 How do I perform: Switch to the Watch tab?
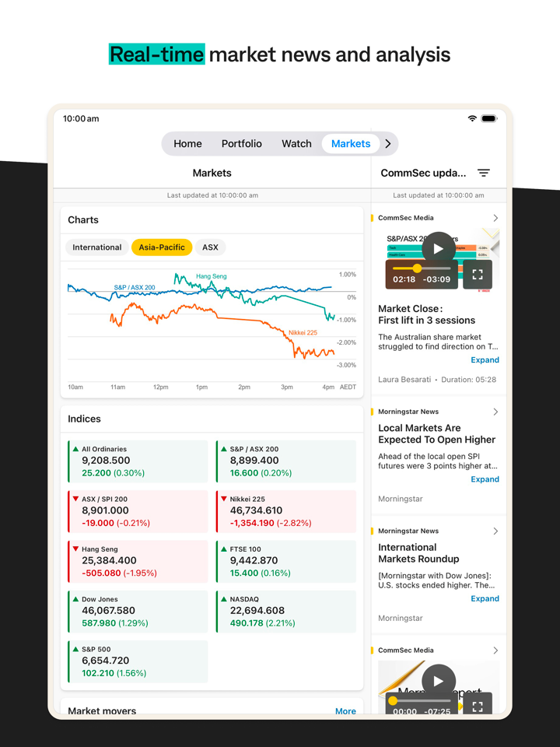[x=296, y=143]
